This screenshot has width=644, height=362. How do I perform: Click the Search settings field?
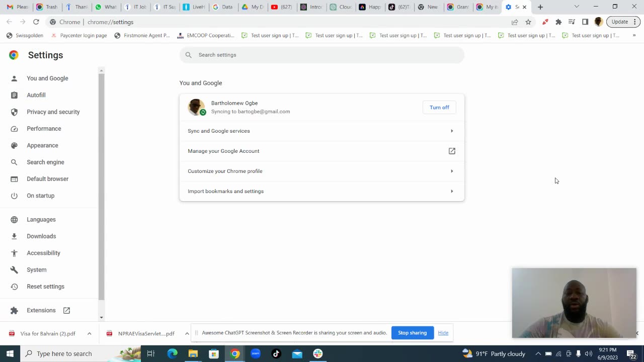pyautogui.click(x=321, y=55)
